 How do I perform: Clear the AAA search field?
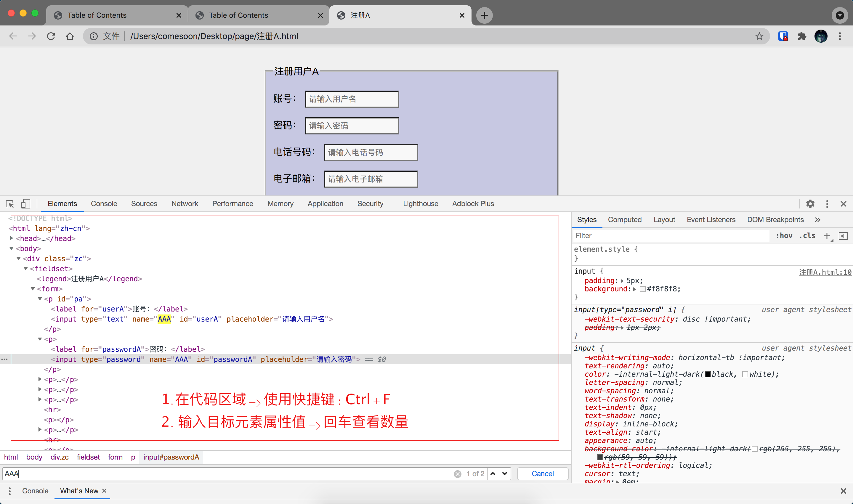pos(458,474)
